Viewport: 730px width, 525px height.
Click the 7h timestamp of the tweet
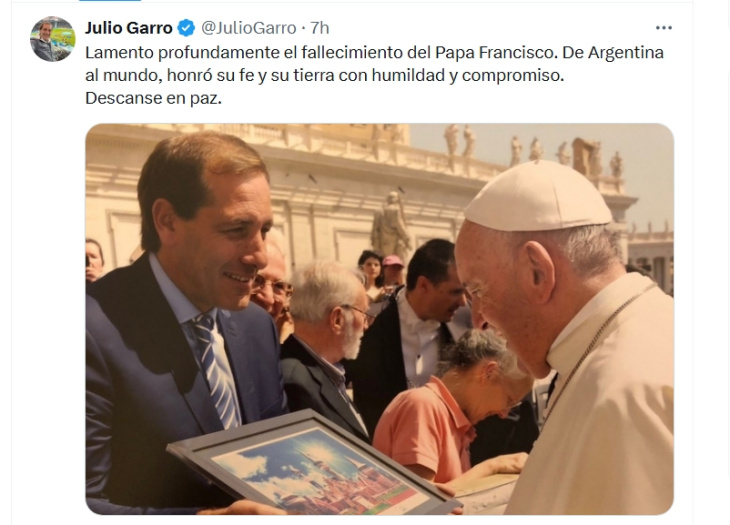pos(319,28)
